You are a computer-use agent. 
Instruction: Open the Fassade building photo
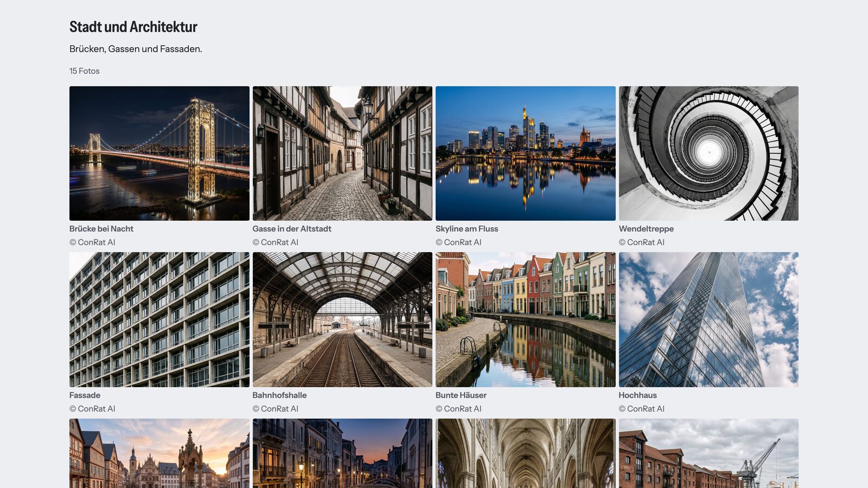pos(159,319)
